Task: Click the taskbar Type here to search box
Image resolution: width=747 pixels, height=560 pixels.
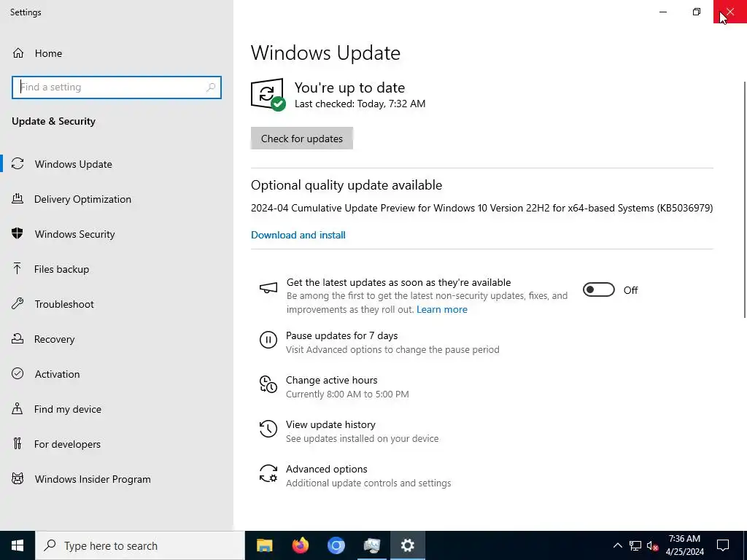Action: tap(140, 545)
